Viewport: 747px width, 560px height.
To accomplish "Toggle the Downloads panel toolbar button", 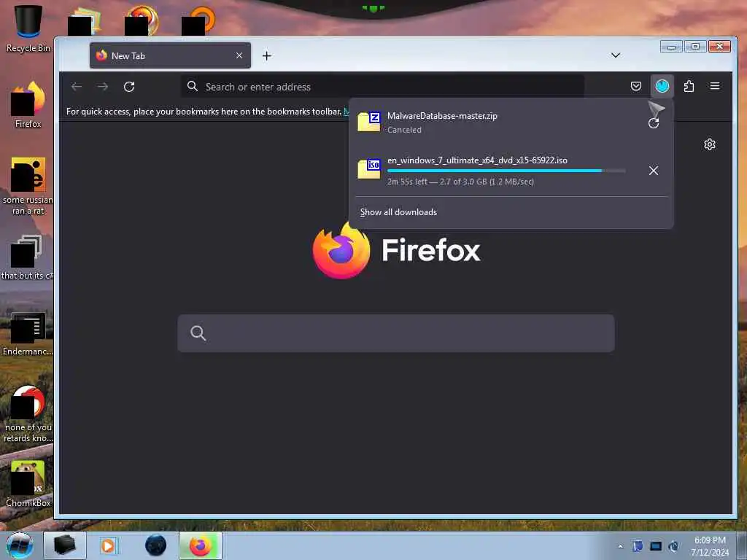I will [x=662, y=86].
